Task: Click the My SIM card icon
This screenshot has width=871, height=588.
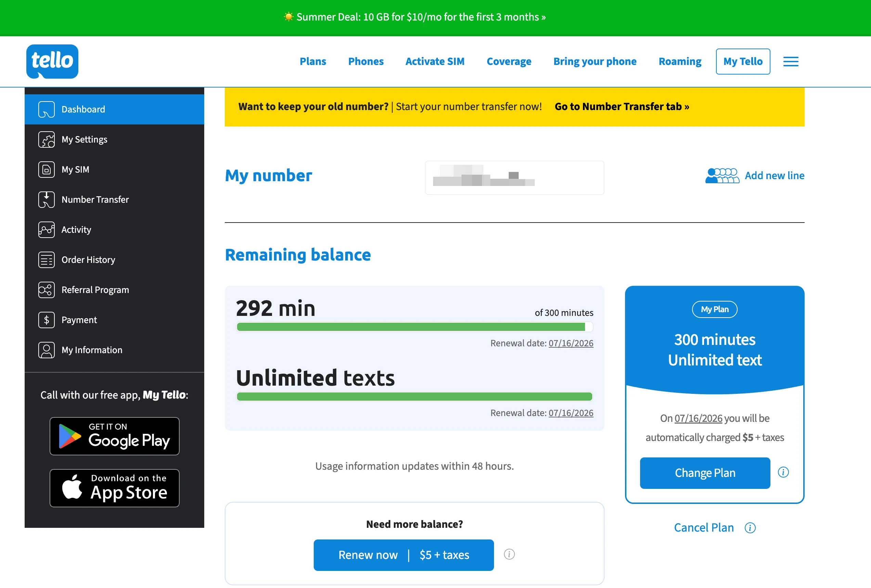Action: tap(47, 169)
